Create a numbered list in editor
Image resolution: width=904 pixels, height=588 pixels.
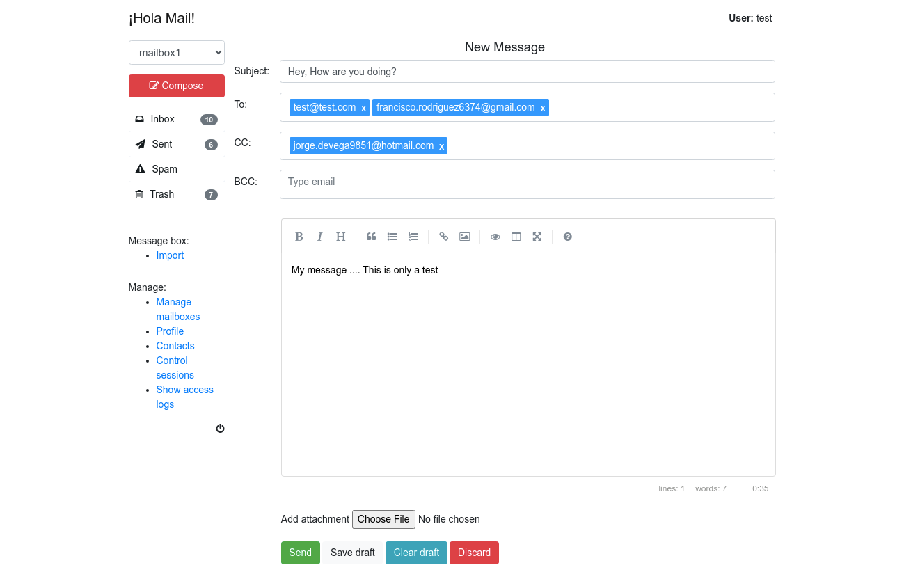coord(413,237)
